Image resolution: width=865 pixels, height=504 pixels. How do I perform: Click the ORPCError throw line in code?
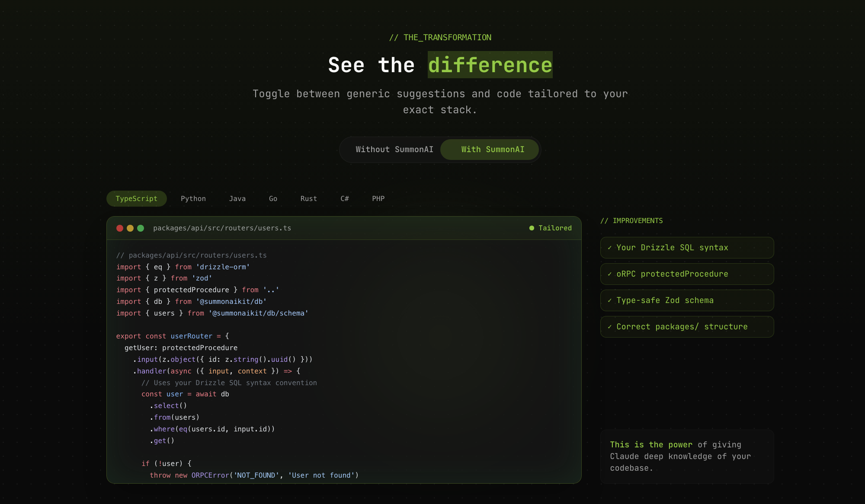click(254, 475)
